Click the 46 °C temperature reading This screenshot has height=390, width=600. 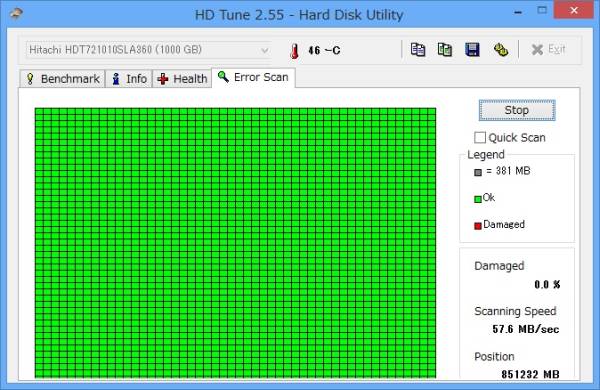(x=324, y=51)
